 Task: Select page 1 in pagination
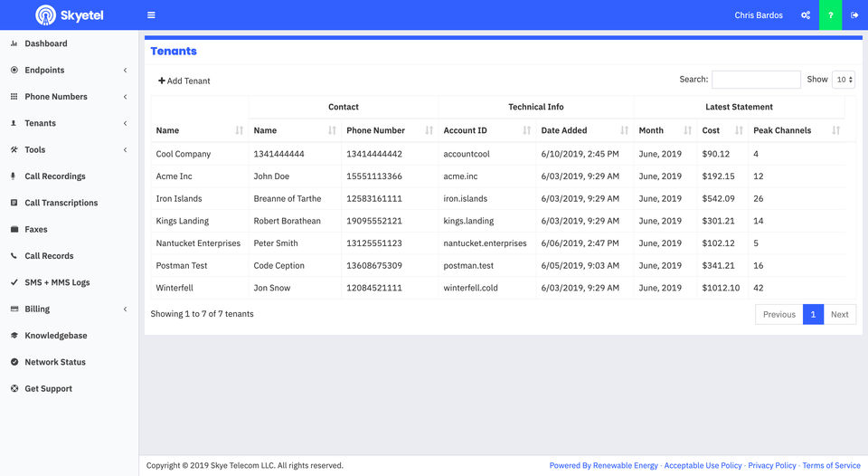click(813, 314)
